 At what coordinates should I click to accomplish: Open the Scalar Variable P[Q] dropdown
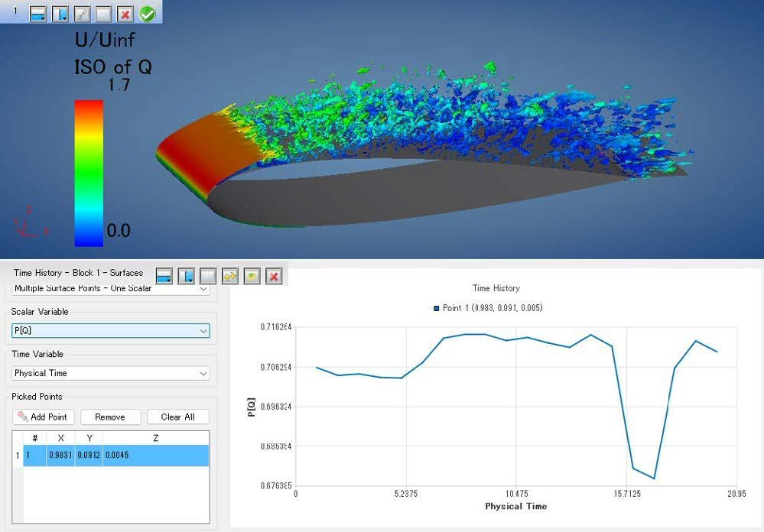[x=111, y=331]
